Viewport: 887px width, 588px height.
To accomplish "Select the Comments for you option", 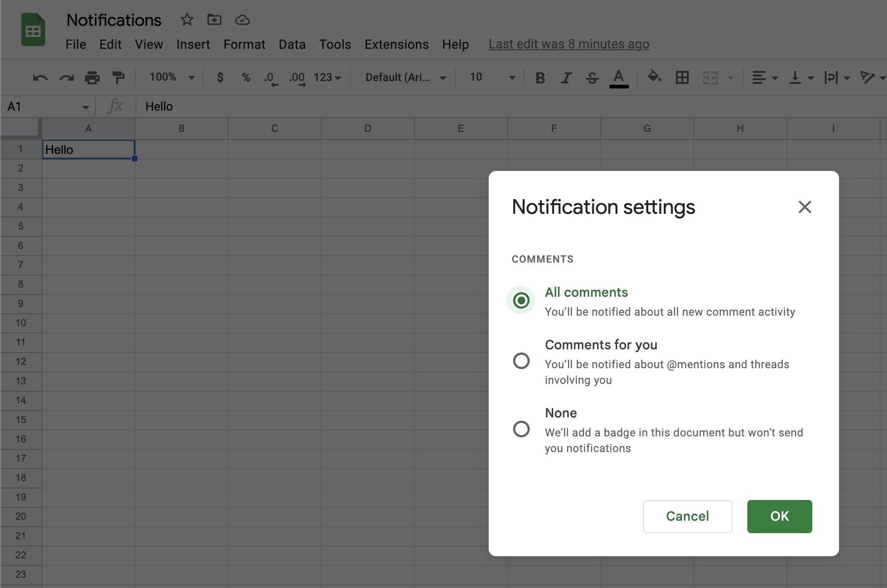I will tap(521, 361).
